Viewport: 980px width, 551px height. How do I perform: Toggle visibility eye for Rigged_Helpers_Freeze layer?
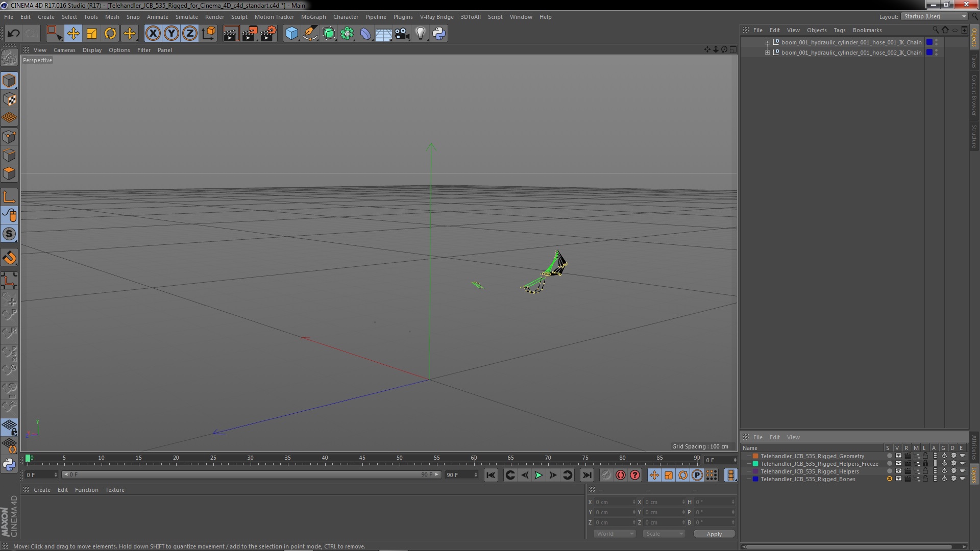[898, 464]
